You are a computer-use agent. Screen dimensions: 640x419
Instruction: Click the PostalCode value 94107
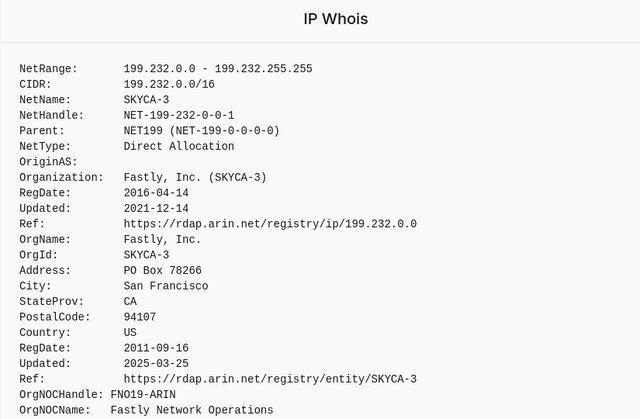coord(140,317)
